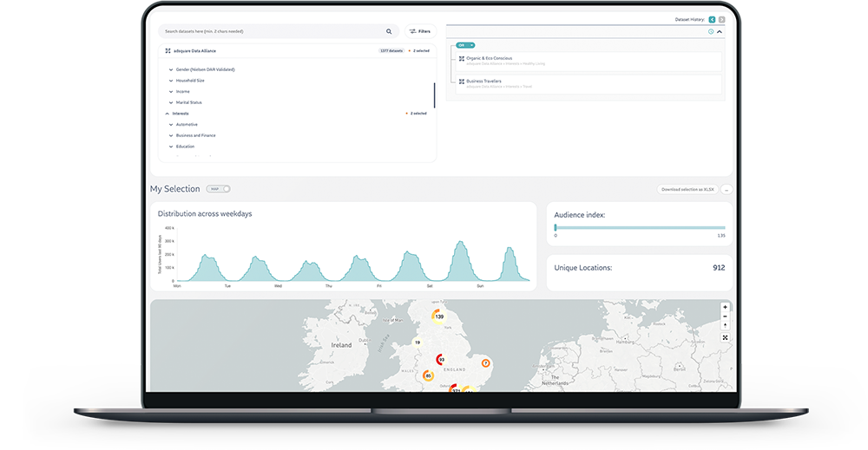Screen dimensions: 868x450
Task: Click the map cluster labeled 7
Action: [x=485, y=363]
